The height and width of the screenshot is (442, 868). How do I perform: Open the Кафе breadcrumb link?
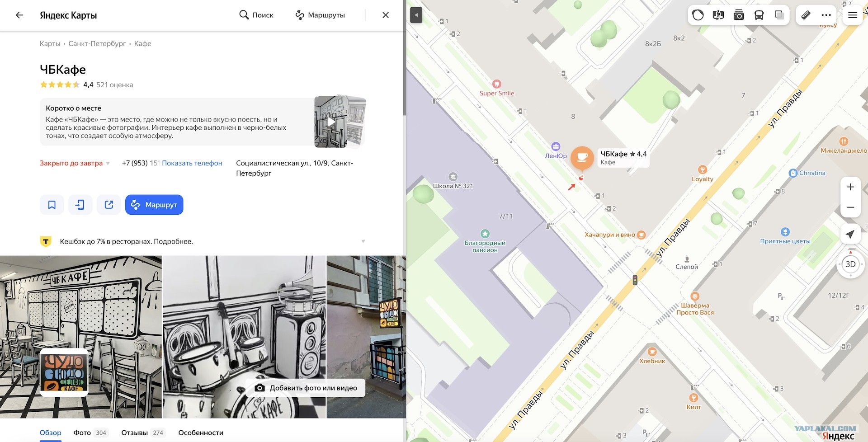(143, 43)
